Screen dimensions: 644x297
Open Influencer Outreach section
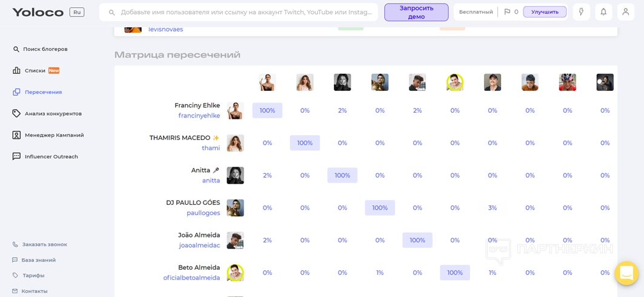[51, 156]
